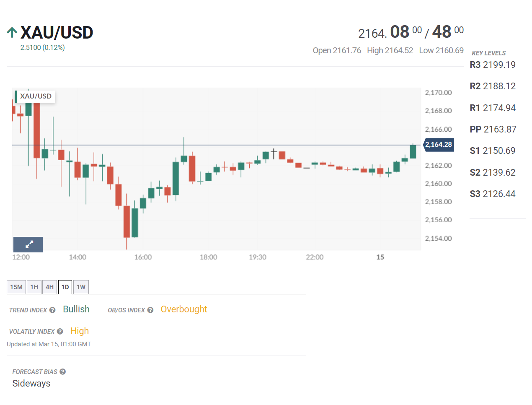Expand the chart to fullscreen
The image size is (532, 405).
pyautogui.click(x=28, y=244)
